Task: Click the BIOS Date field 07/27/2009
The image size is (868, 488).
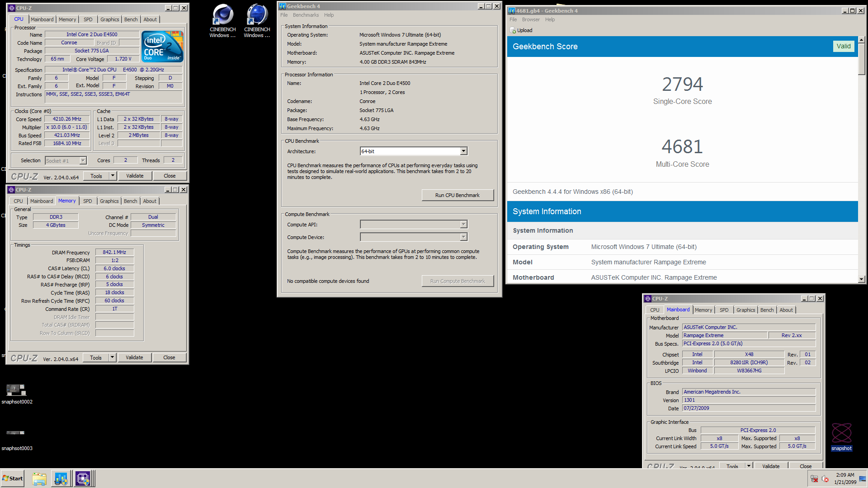Action: (749, 408)
